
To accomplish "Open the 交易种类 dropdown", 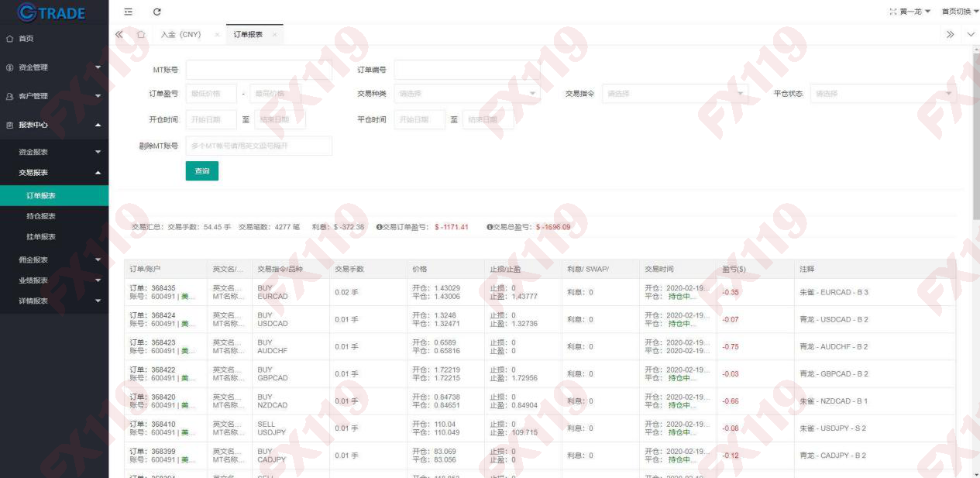I will tap(467, 94).
